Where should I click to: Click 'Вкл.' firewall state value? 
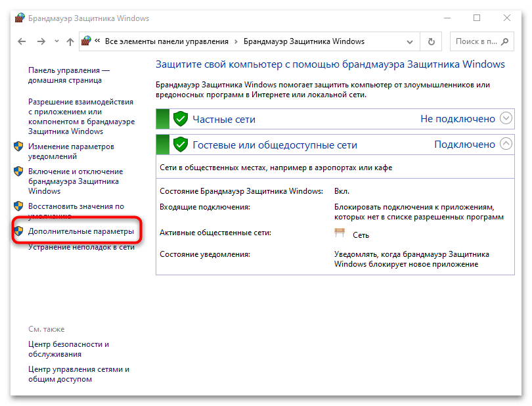(x=342, y=191)
